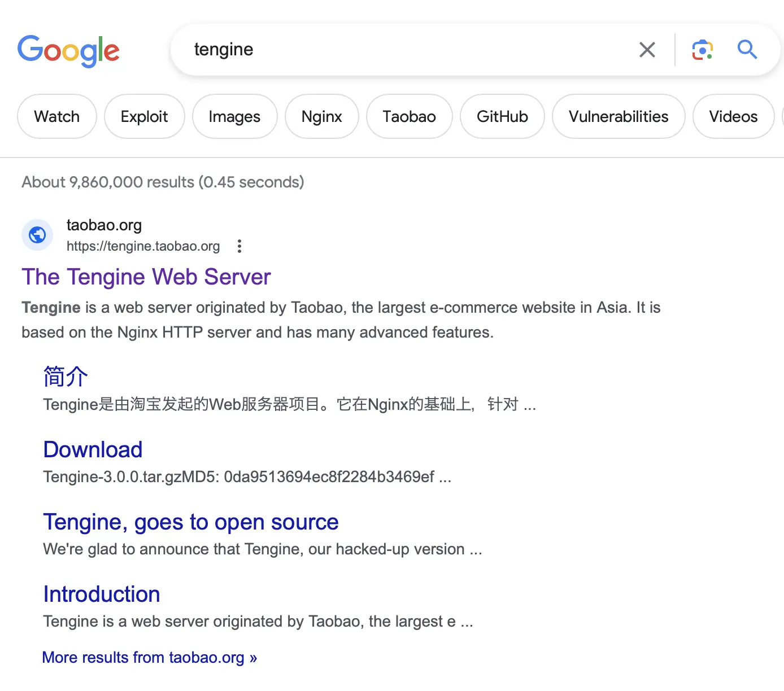Viewport: 784px width, 691px height.
Task: Clear the search box with the X icon
Action: 647,50
